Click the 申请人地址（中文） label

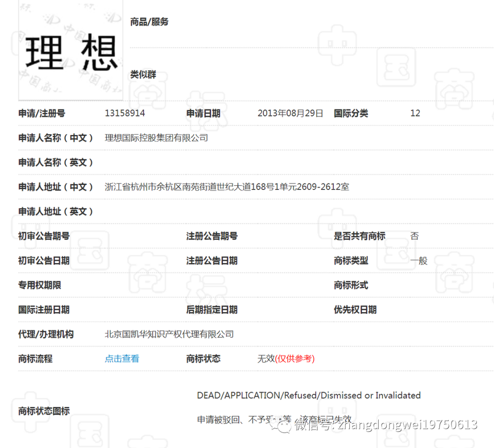(55, 187)
